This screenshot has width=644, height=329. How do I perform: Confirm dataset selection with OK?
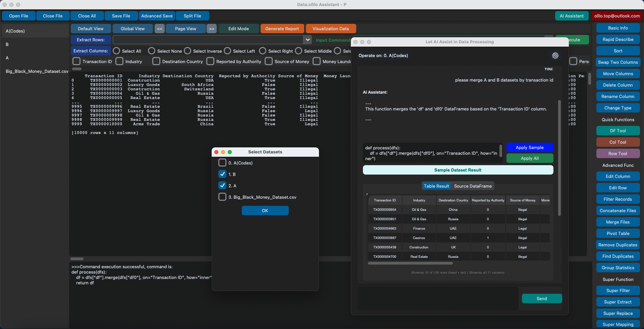pos(265,210)
